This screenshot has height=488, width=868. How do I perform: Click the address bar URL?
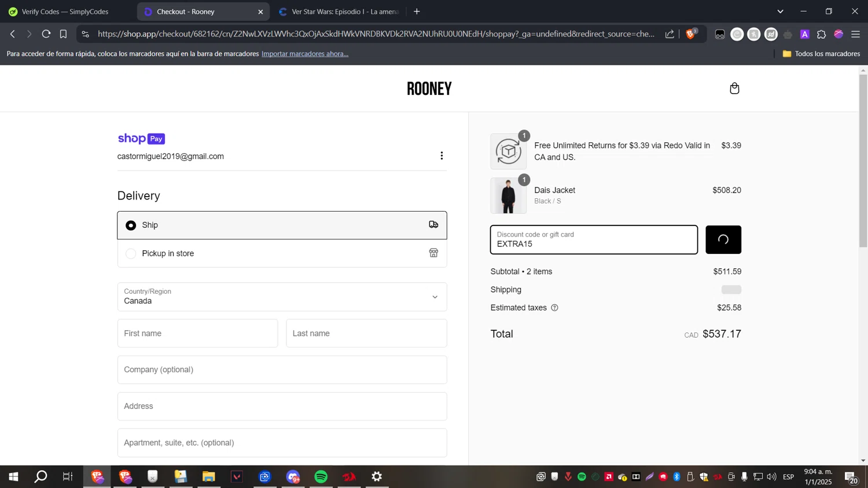[376, 34]
